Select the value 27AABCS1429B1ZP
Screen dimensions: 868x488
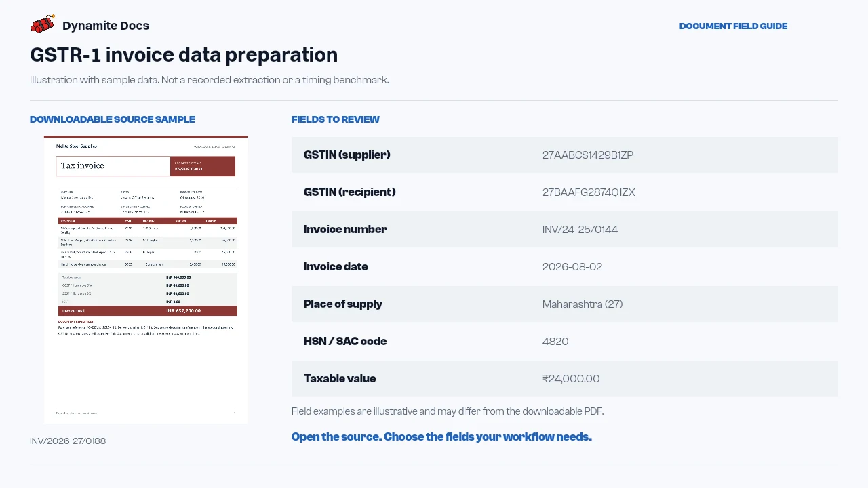[x=588, y=155]
